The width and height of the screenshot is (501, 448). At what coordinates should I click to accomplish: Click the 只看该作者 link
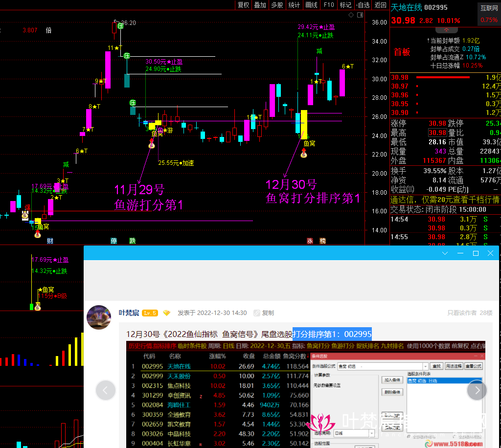(462, 313)
